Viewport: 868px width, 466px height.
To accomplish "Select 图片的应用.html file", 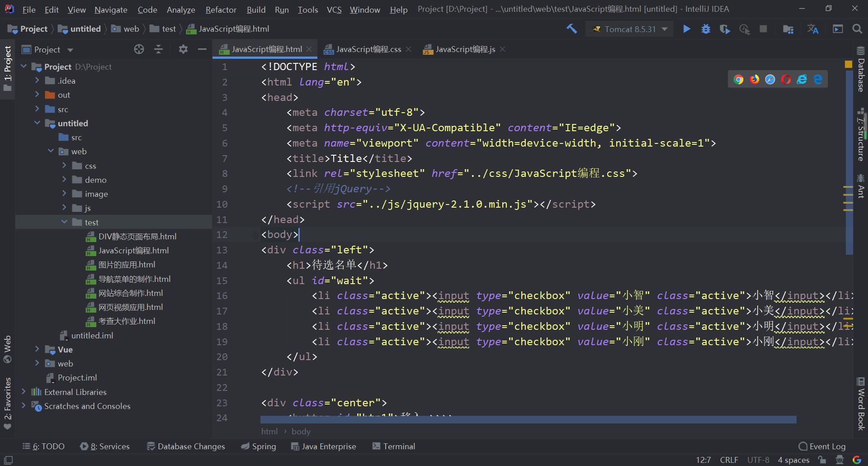I will pyautogui.click(x=127, y=265).
